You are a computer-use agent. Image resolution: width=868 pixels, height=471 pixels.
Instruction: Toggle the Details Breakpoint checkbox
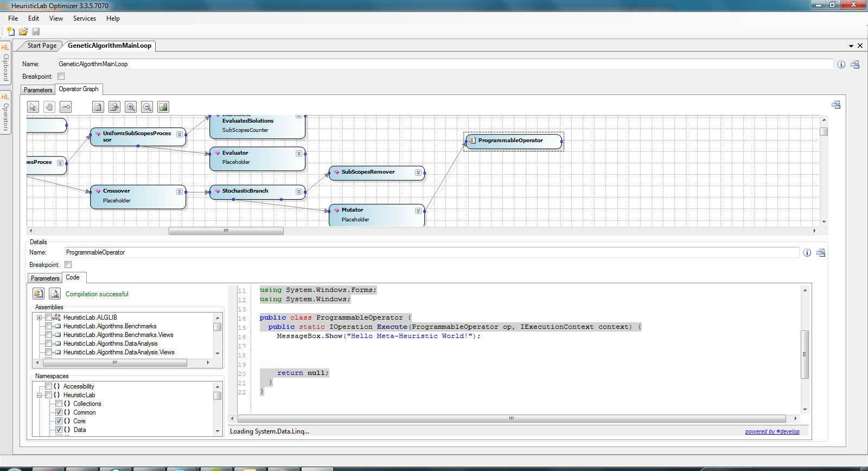(x=68, y=265)
